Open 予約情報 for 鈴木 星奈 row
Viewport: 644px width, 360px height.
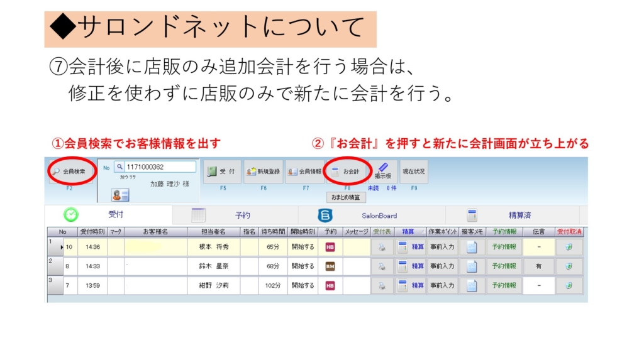point(504,266)
